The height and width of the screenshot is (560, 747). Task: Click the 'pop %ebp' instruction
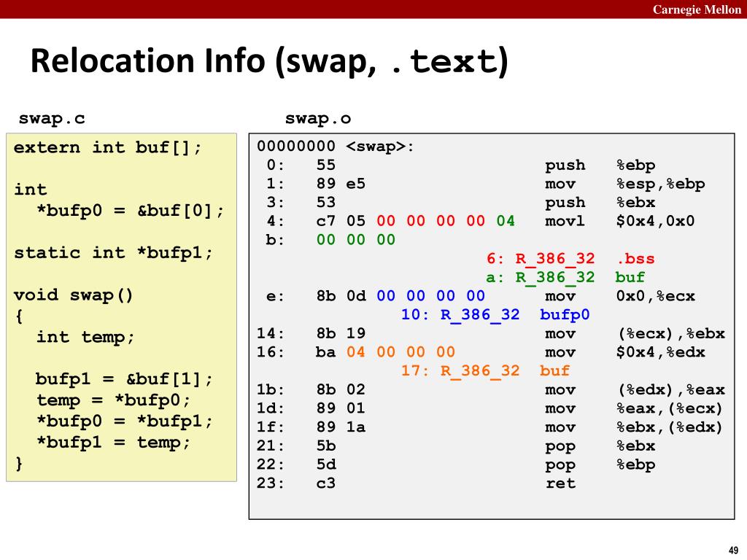pyautogui.click(x=600, y=464)
